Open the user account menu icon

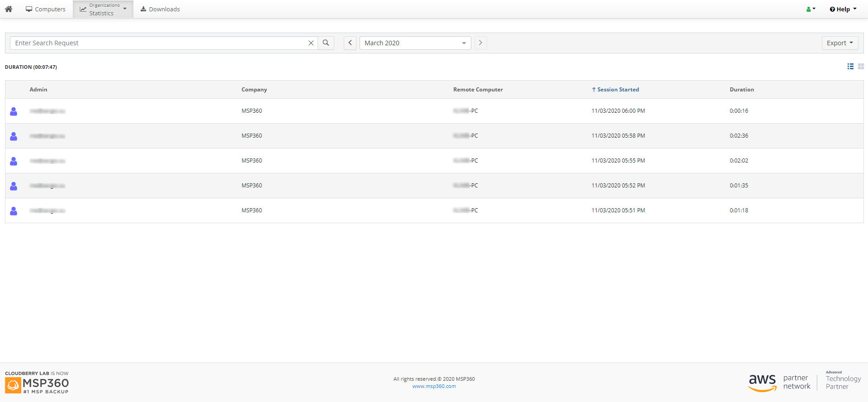pyautogui.click(x=811, y=9)
